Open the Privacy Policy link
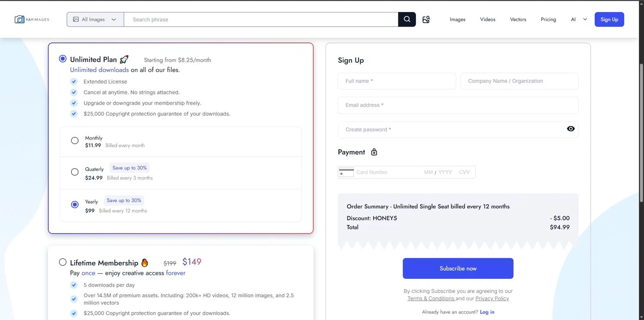Image resolution: width=644 pixels, height=320 pixels. coord(492,299)
